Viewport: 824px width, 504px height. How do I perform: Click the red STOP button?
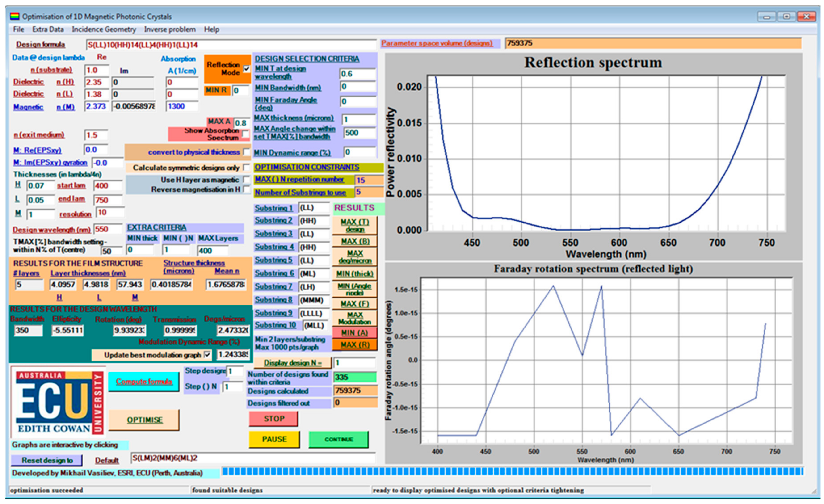(x=273, y=418)
